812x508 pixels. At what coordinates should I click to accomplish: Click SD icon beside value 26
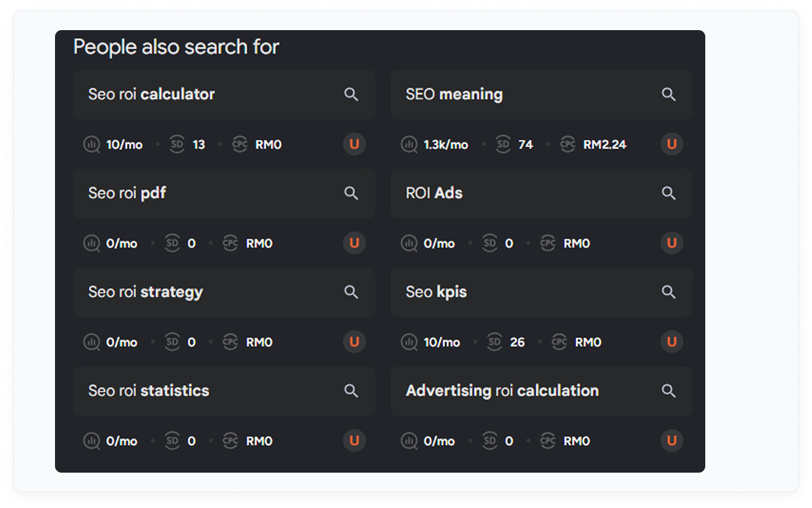[494, 342]
